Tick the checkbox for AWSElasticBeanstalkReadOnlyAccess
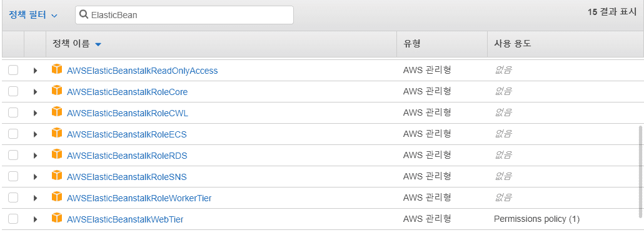Image resolution: width=644 pixels, height=235 pixels. 13,70
